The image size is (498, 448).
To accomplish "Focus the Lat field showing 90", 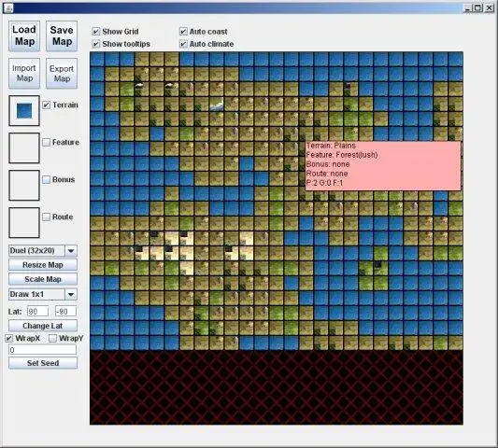I will point(37,311).
